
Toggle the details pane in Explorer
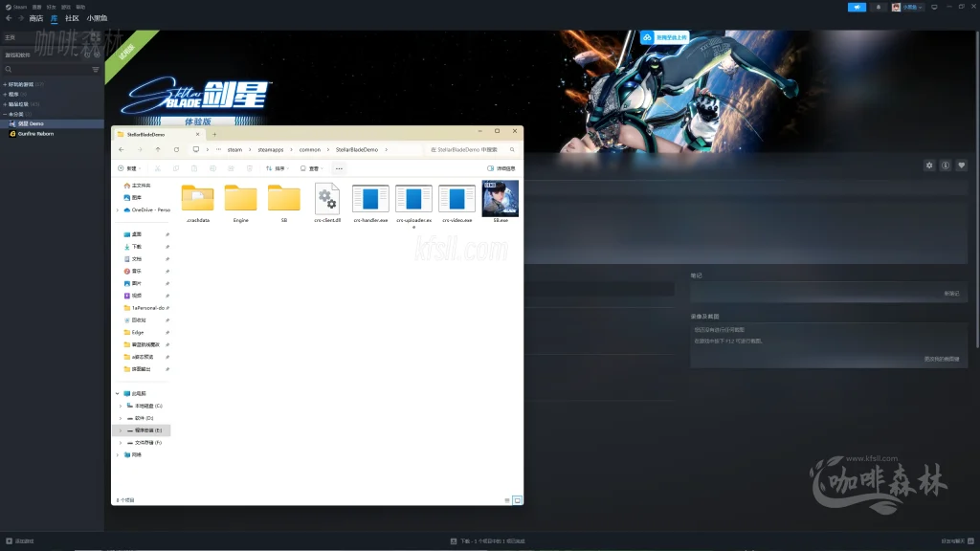[x=501, y=168]
